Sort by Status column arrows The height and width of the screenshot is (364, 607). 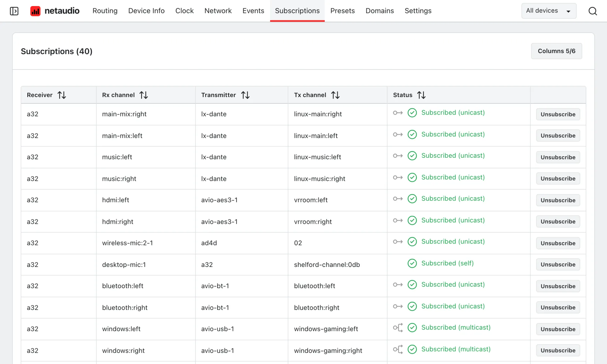click(x=422, y=95)
